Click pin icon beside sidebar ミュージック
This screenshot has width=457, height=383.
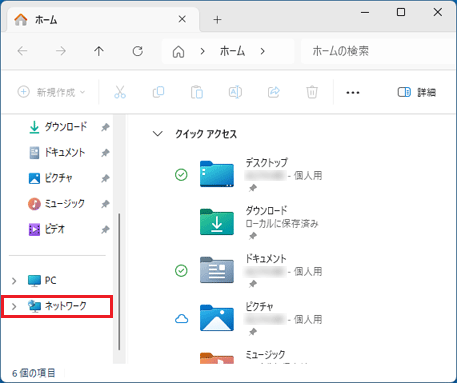105,204
